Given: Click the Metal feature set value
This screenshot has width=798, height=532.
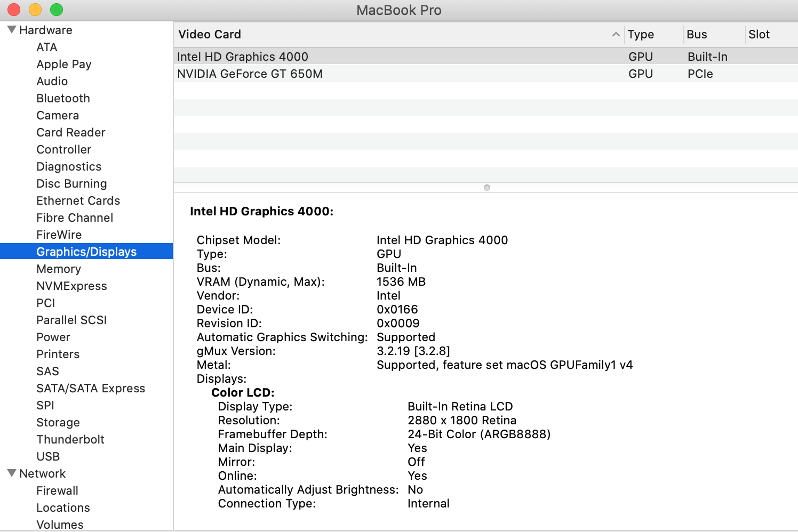Looking at the screenshot, I should 505,365.
